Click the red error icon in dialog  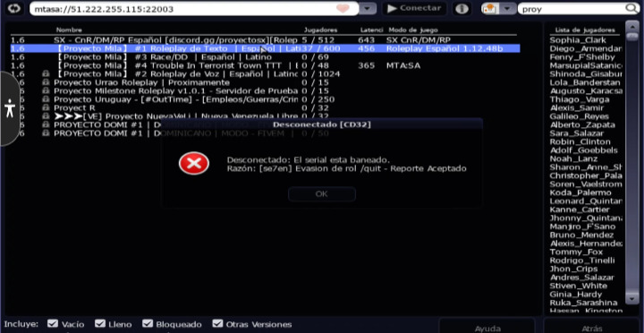(194, 163)
